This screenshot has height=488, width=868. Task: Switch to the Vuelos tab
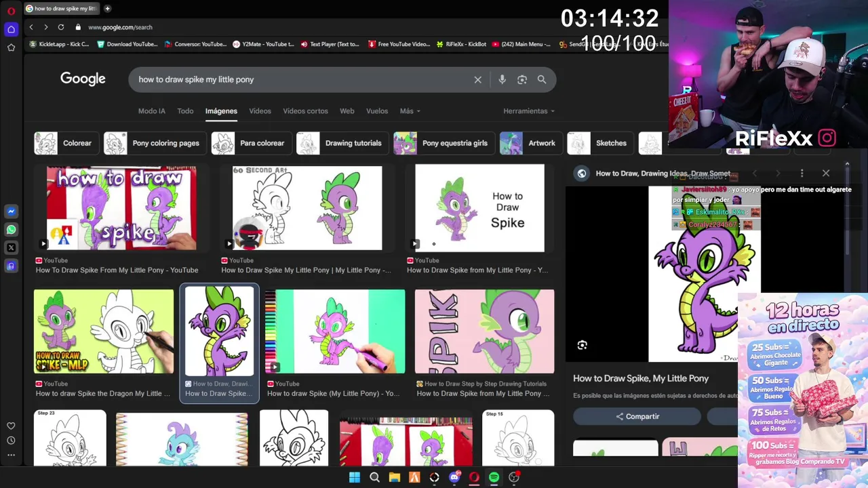(377, 111)
